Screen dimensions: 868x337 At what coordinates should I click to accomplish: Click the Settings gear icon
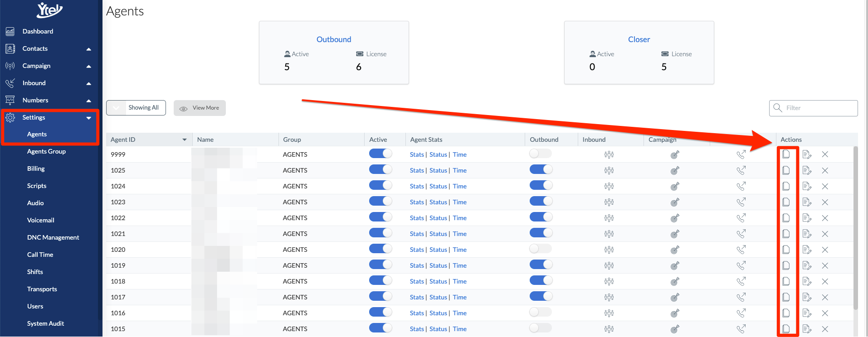(10, 117)
